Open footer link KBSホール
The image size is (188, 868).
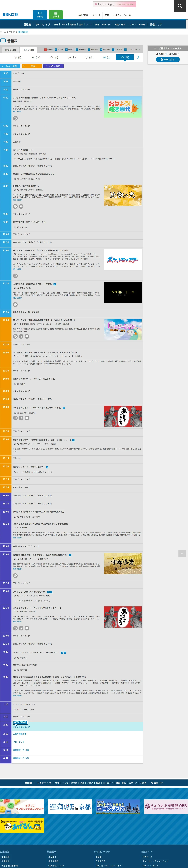click(147, 857)
